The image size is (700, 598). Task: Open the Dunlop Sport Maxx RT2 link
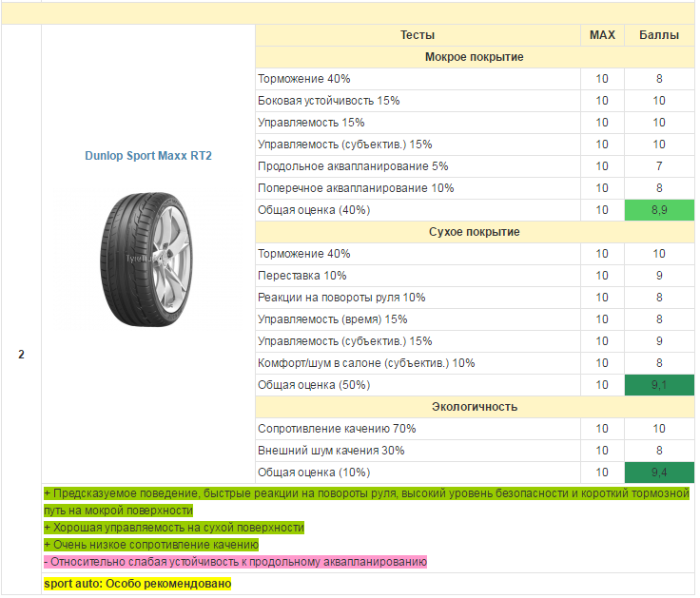tap(147, 155)
